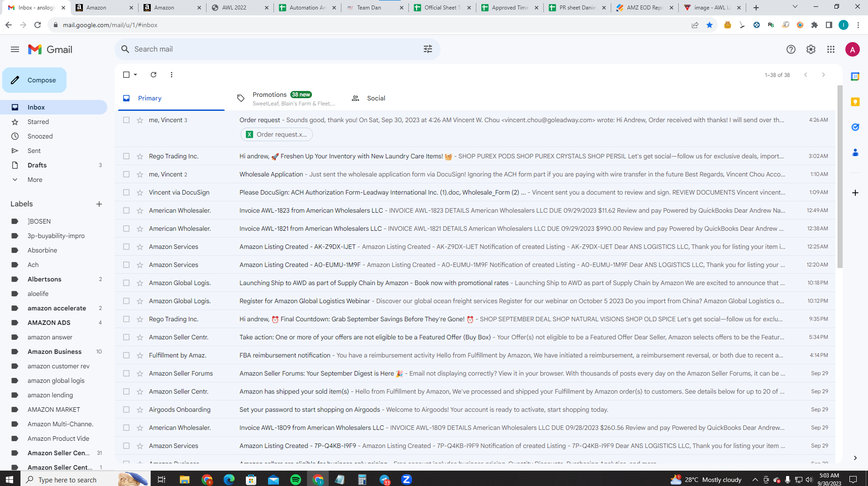Open Google Tasks side panel
The height and width of the screenshot is (486, 868).
tap(855, 127)
